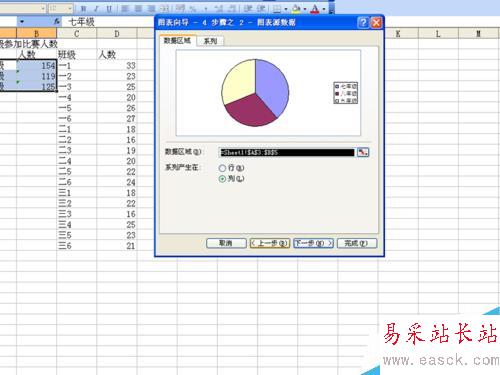The image size is (500, 375).
Task: Select the cell labeled 二3
Action: pos(77,150)
